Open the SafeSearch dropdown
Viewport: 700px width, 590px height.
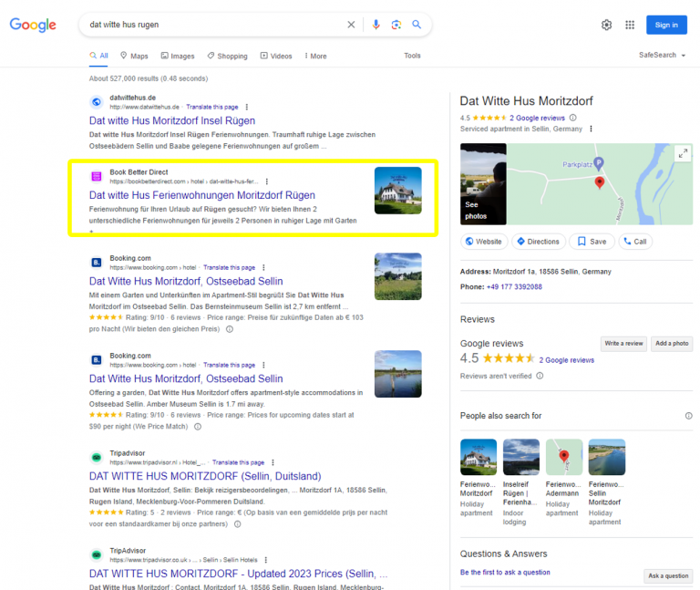pyautogui.click(x=662, y=55)
